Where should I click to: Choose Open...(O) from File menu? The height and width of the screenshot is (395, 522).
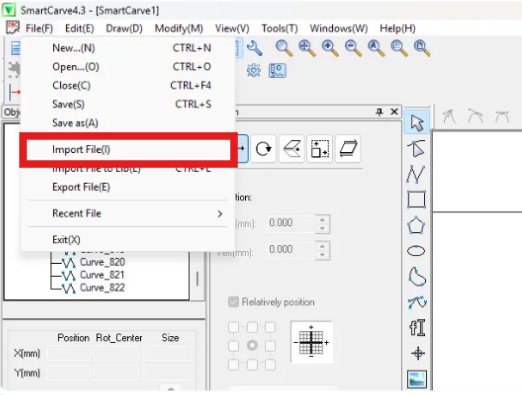click(128, 67)
